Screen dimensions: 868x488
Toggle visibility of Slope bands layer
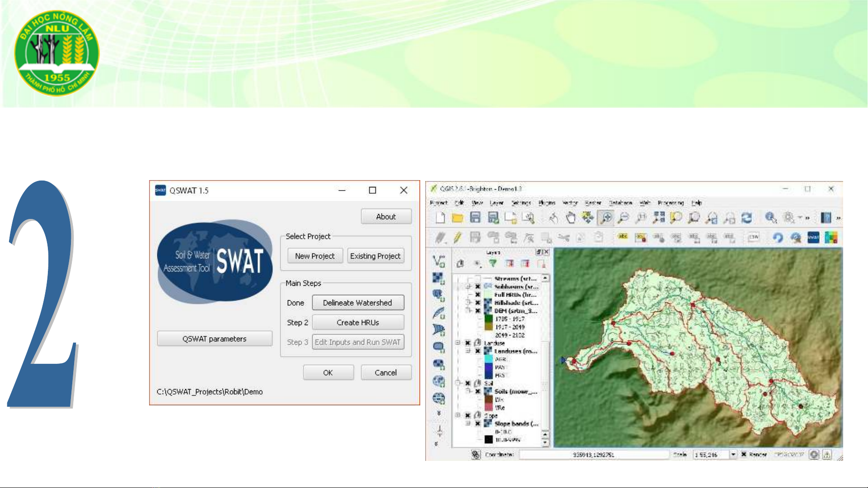coord(478,424)
